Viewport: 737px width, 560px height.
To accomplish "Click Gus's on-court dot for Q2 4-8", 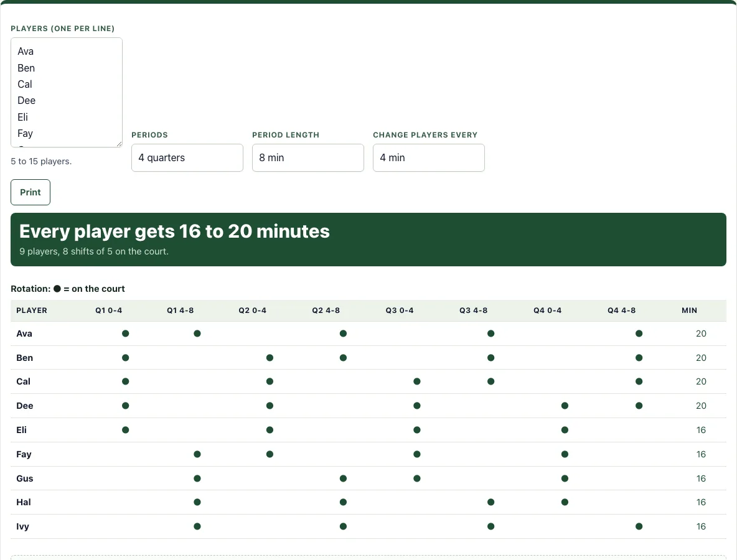I will pyautogui.click(x=343, y=478).
